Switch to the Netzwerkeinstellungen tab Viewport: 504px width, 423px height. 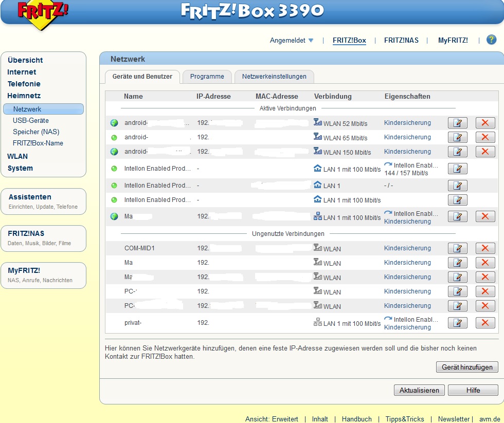274,77
